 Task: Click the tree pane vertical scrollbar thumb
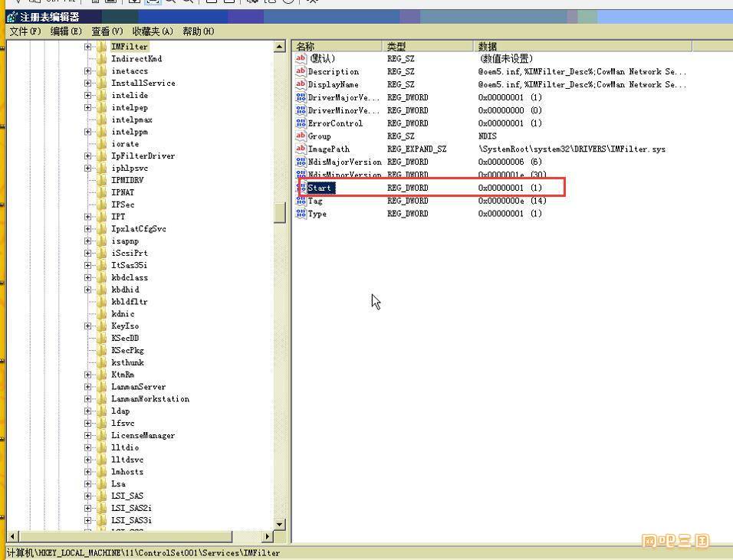pos(280,213)
